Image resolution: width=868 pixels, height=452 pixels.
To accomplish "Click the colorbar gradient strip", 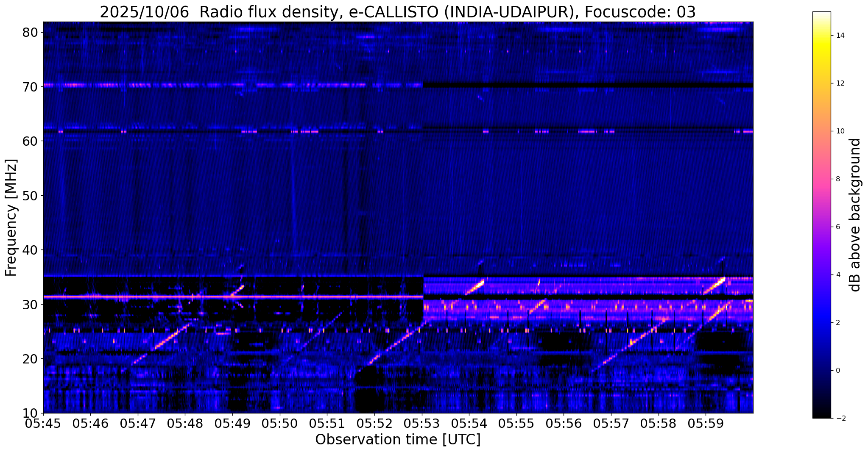I will point(821,215).
